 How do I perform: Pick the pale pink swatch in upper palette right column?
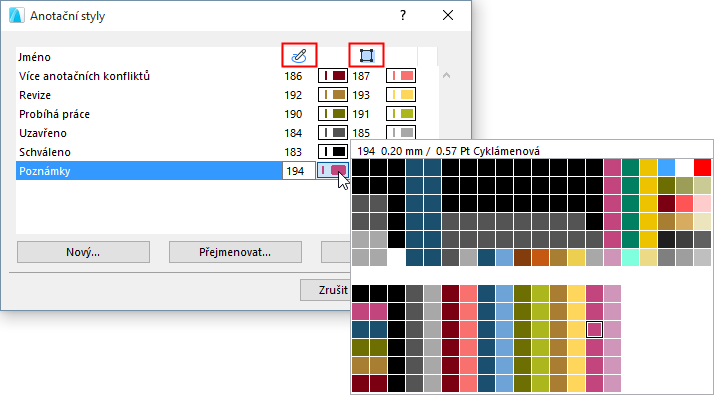(x=703, y=203)
